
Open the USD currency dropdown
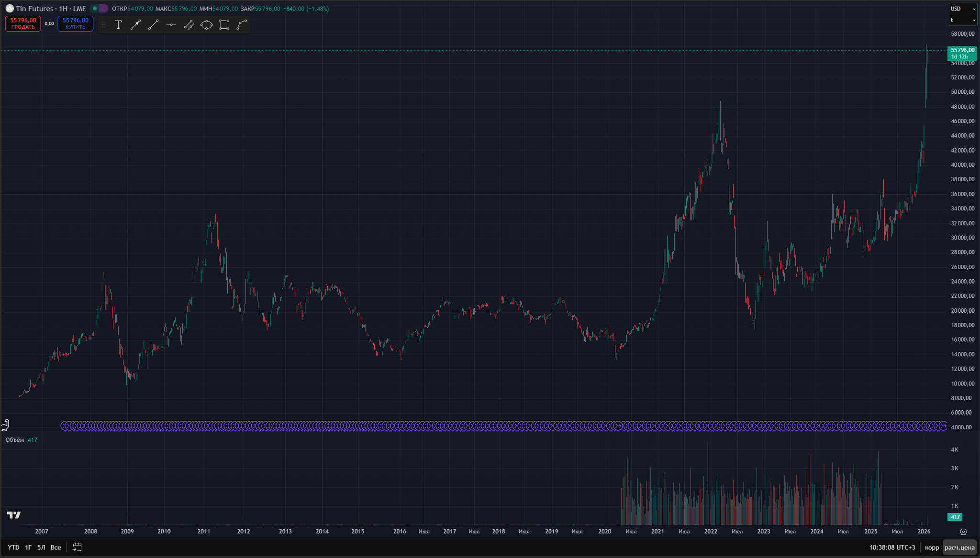pos(963,9)
